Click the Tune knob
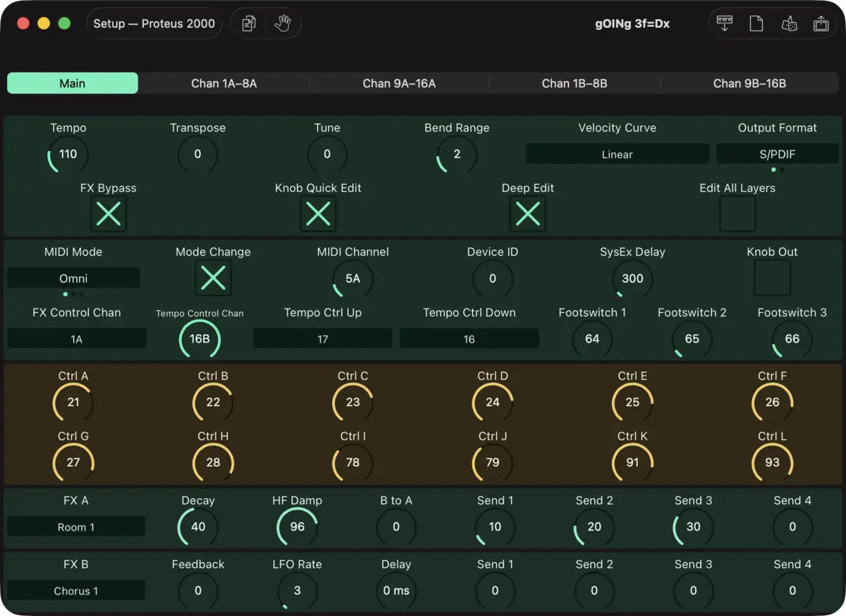Screen dimensions: 846x616 pos(327,154)
